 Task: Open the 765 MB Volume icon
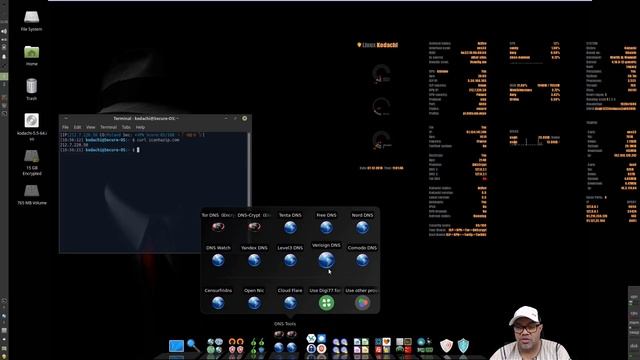[x=31, y=191]
